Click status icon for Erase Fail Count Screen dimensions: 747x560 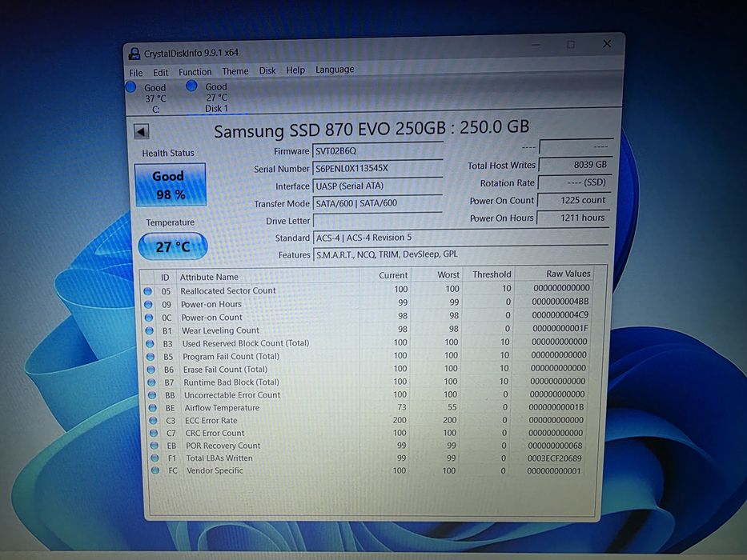coord(151,369)
